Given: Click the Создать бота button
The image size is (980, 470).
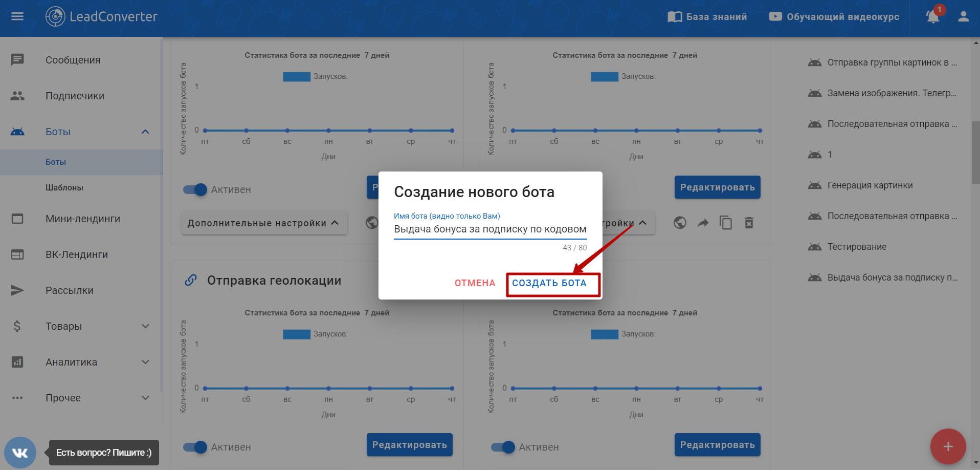Looking at the screenshot, I should pos(549,283).
